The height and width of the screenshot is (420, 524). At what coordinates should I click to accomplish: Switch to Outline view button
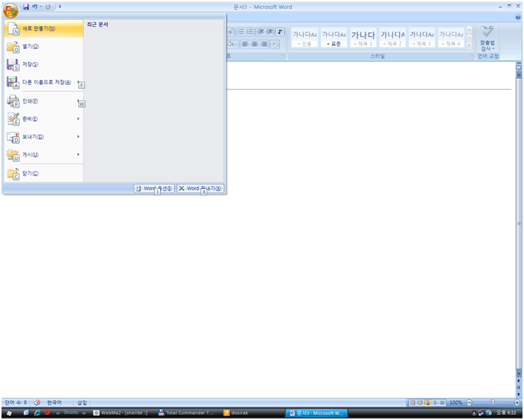[435, 402]
